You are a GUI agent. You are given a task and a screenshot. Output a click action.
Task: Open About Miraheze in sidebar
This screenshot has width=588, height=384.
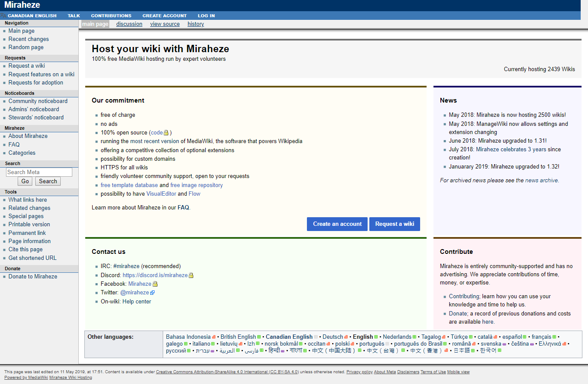28,136
